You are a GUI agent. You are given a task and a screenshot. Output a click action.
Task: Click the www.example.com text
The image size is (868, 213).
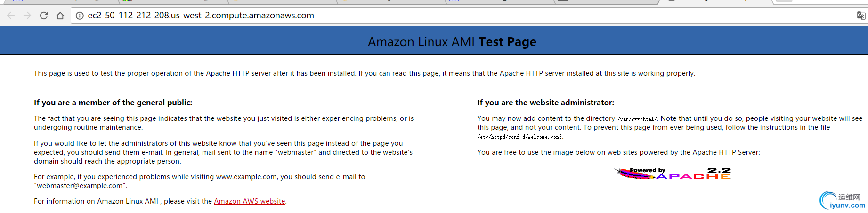246,177
